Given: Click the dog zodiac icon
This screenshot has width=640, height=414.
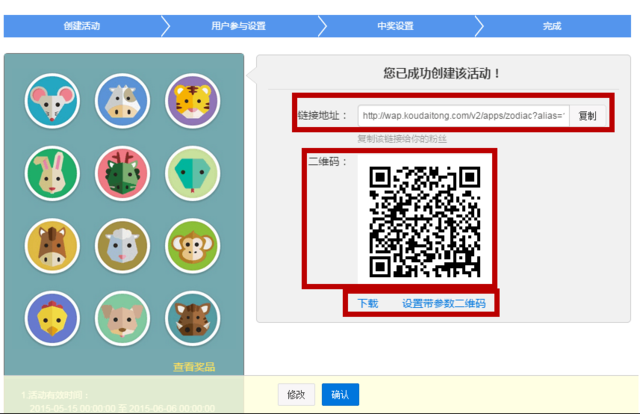Looking at the screenshot, I should (x=122, y=318).
